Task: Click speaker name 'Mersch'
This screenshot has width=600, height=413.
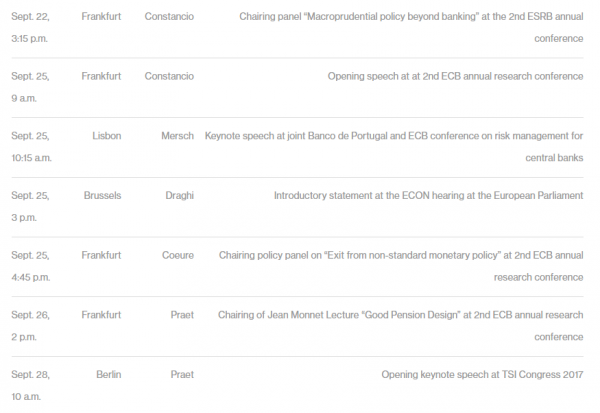Action: pyautogui.click(x=178, y=136)
